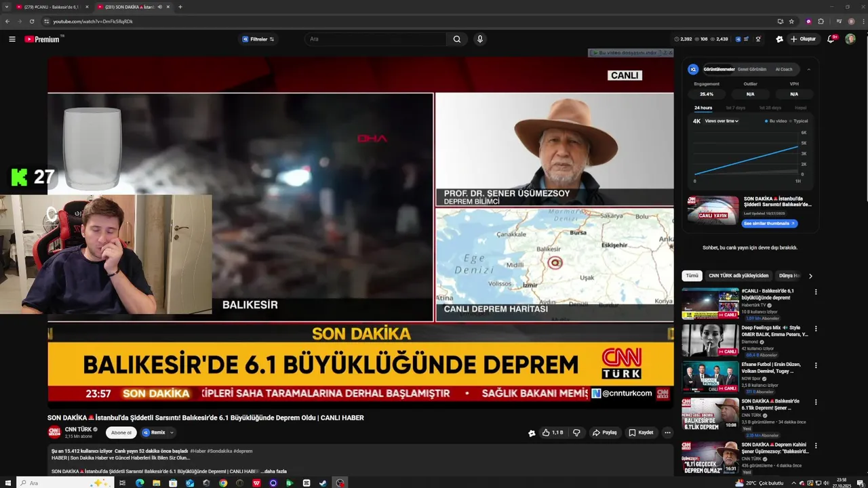Open the account avatar menu
This screenshot has height=488, width=868.
850,39
